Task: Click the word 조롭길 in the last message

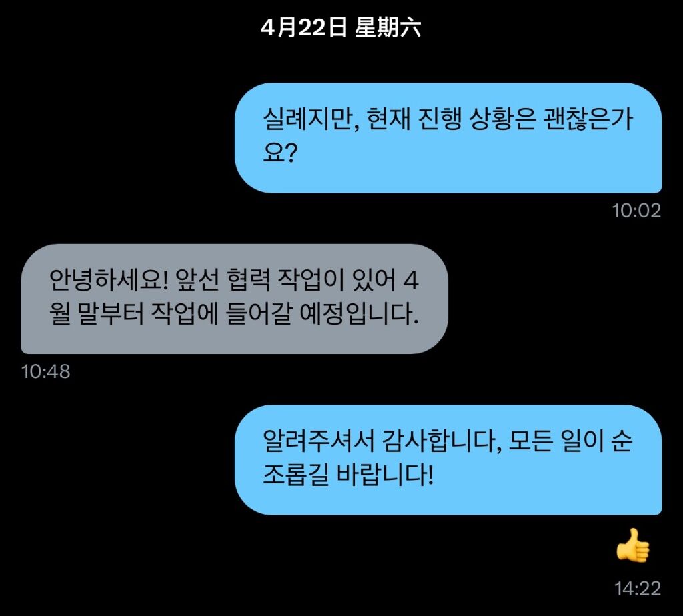Action: (x=295, y=475)
